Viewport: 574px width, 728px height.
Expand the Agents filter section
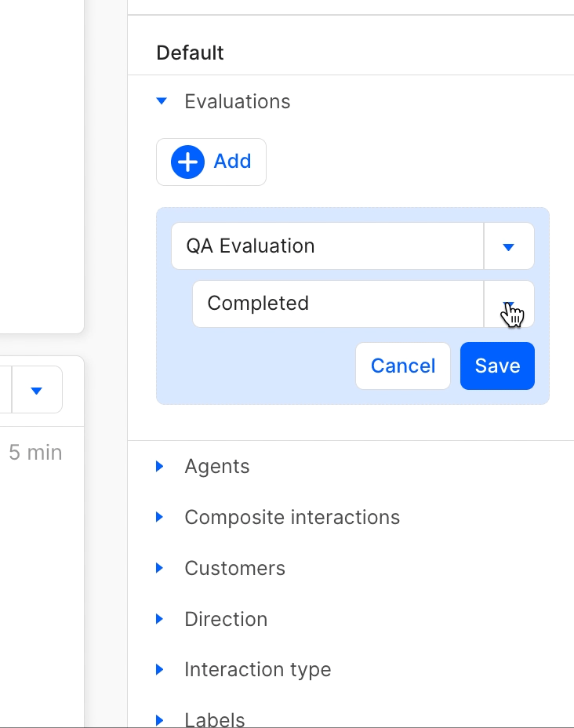point(160,466)
